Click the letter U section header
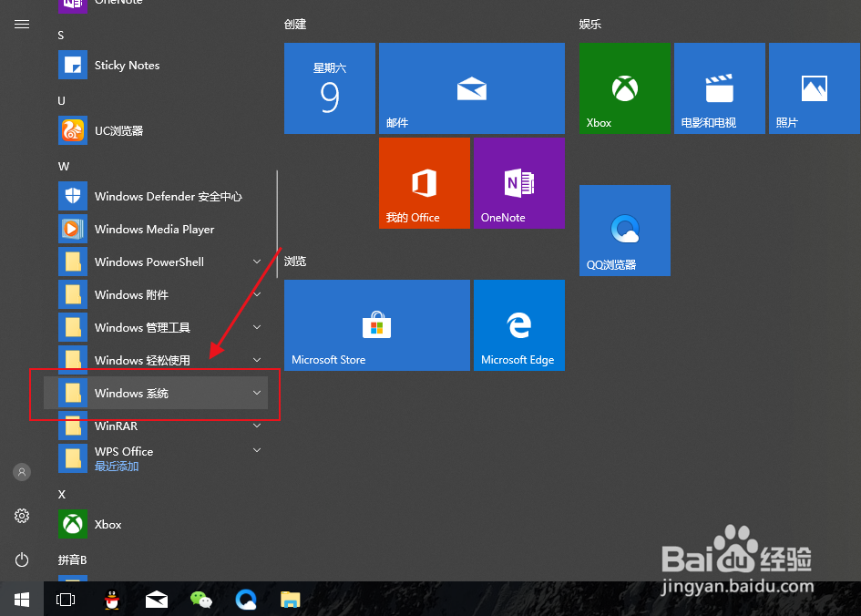The width and height of the screenshot is (861, 616). tap(62, 101)
